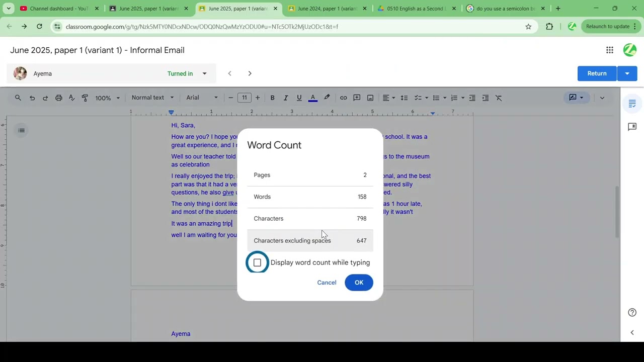The height and width of the screenshot is (362, 644).
Task: Insert an image from toolbar
Action: click(x=370, y=98)
